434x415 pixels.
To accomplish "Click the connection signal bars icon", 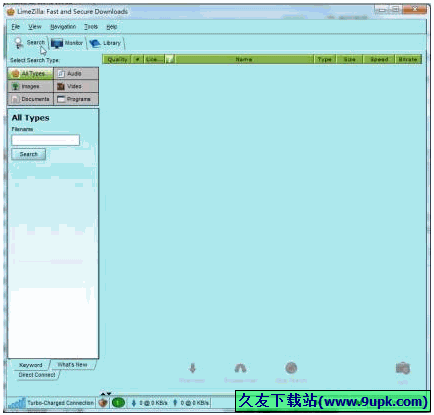I will (17, 403).
